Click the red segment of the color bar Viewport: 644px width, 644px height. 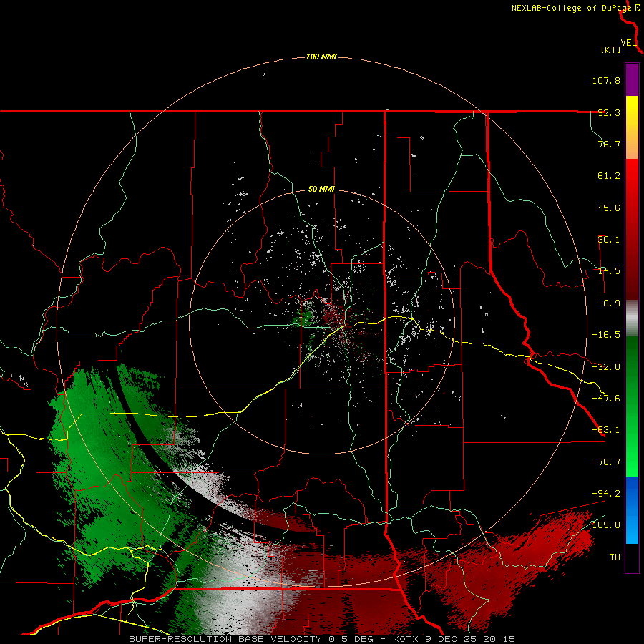pos(632,229)
